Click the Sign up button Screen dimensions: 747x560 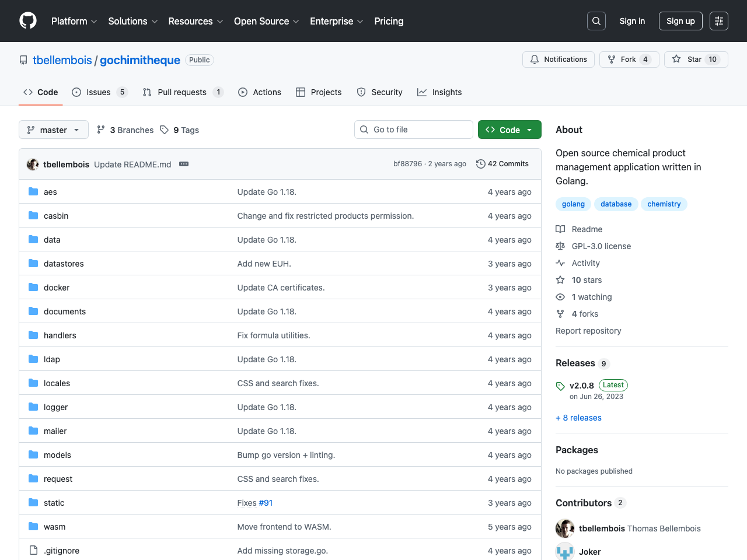pyautogui.click(x=680, y=20)
